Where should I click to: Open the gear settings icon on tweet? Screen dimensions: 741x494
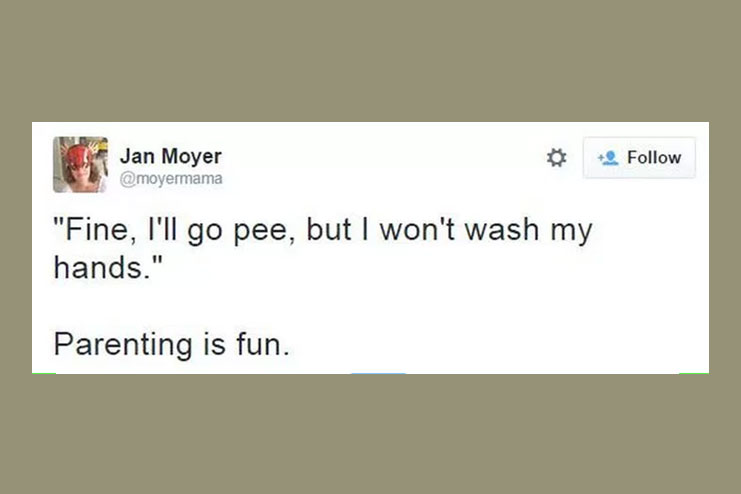click(x=556, y=157)
